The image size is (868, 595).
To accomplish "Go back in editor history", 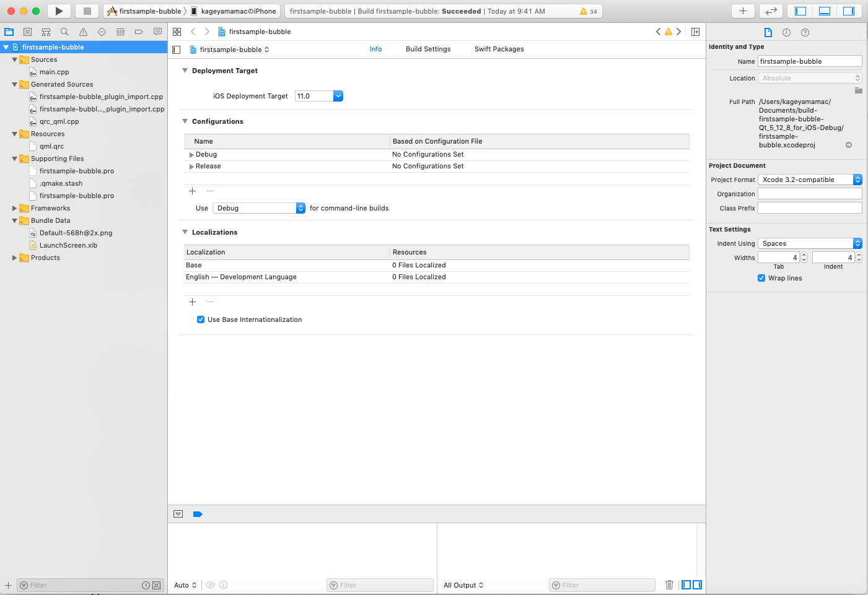I will pos(193,32).
